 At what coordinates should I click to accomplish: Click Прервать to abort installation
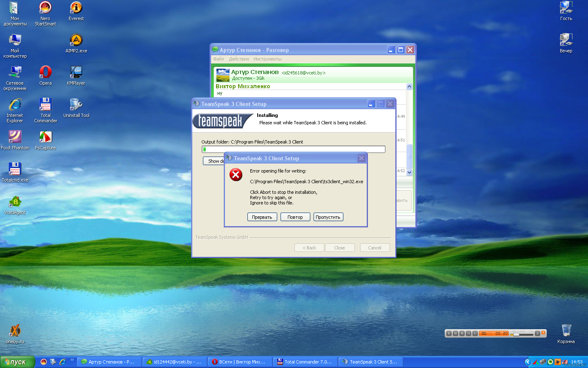coord(262,217)
